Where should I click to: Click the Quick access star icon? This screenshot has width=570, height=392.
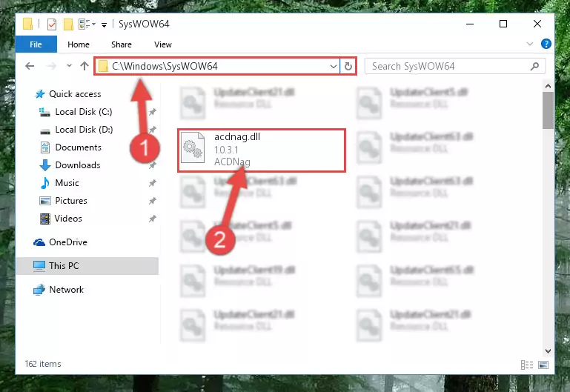(x=39, y=94)
